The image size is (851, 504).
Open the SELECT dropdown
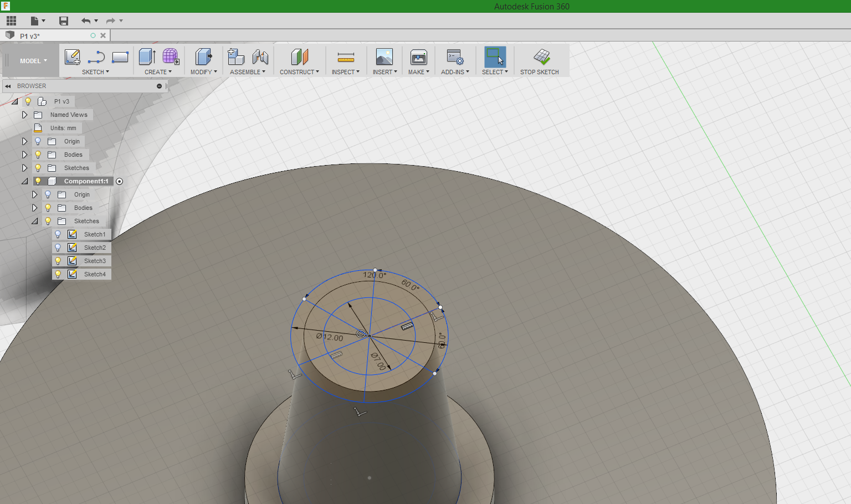[x=495, y=72]
